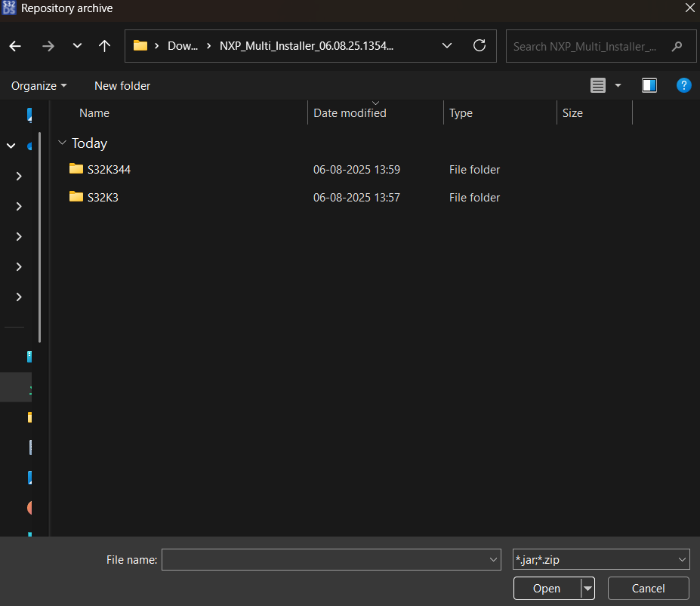The height and width of the screenshot is (606, 700).
Task: Collapse the Today group
Action: point(62,143)
